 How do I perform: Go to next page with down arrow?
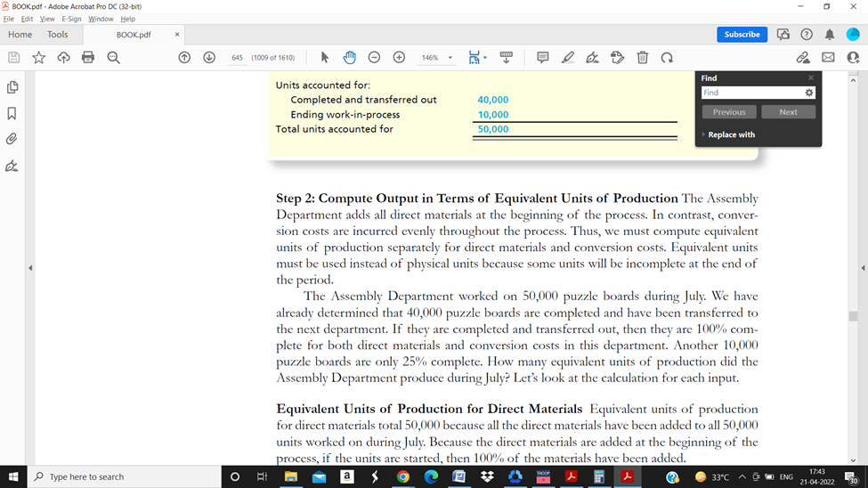209,58
